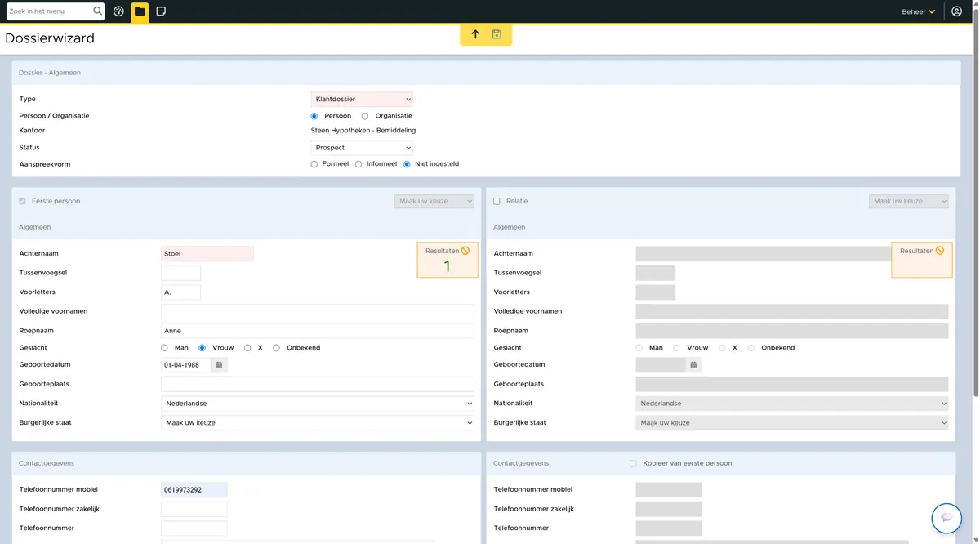Save the dossier with the floppy icon

(x=497, y=34)
